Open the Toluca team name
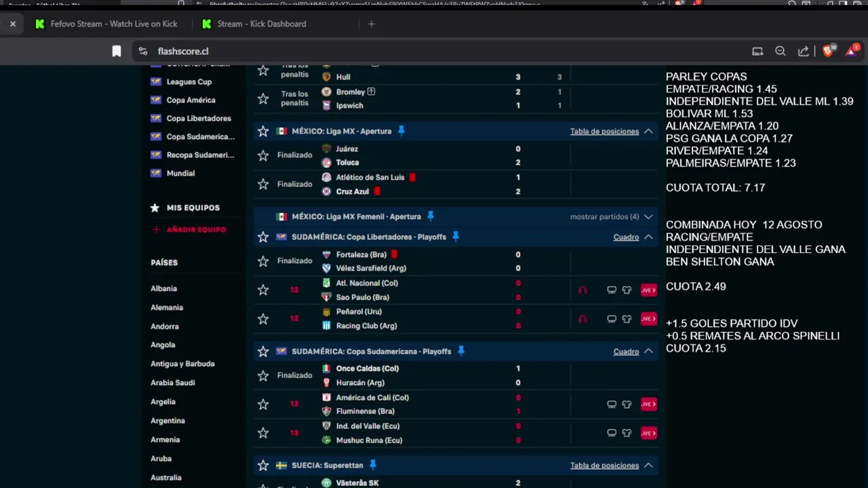The image size is (868, 488). (347, 163)
